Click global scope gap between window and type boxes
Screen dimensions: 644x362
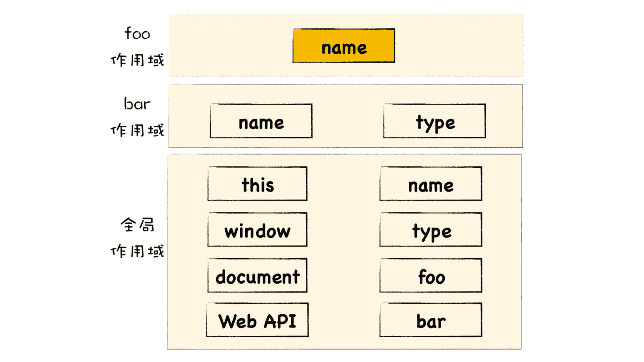click(x=343, y=230)
